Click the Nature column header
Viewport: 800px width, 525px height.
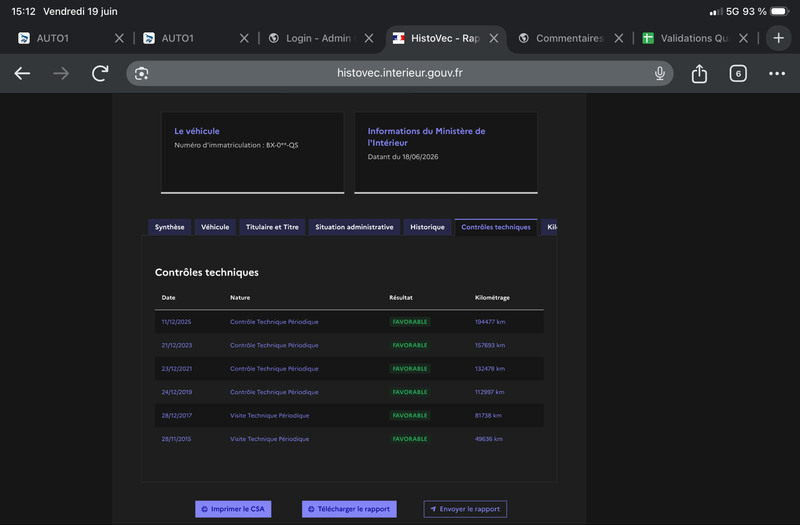240,297
